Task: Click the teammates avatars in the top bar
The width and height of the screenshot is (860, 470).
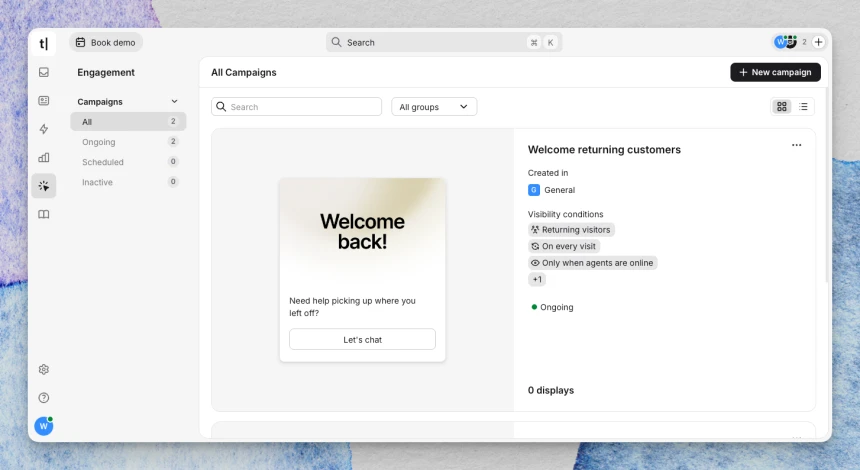Action: click(x=785, y=42)
